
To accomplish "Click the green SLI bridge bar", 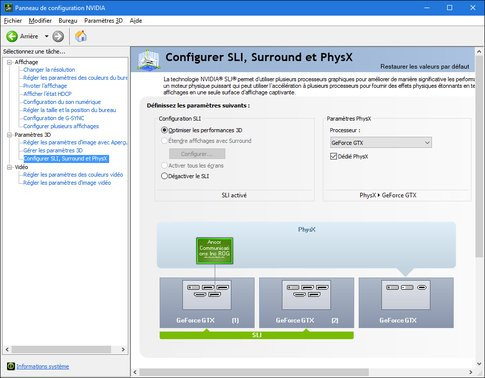I will tap(256, 335).
